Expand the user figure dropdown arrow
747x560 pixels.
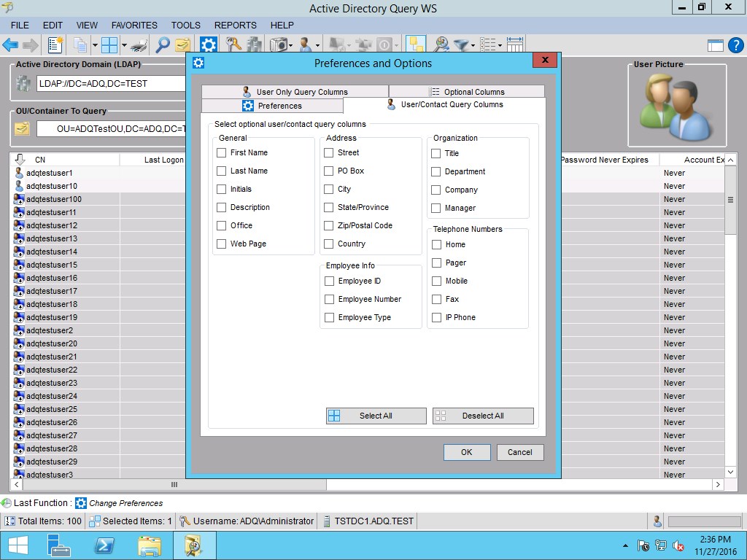pyautogui.click(x=317, y=46)
